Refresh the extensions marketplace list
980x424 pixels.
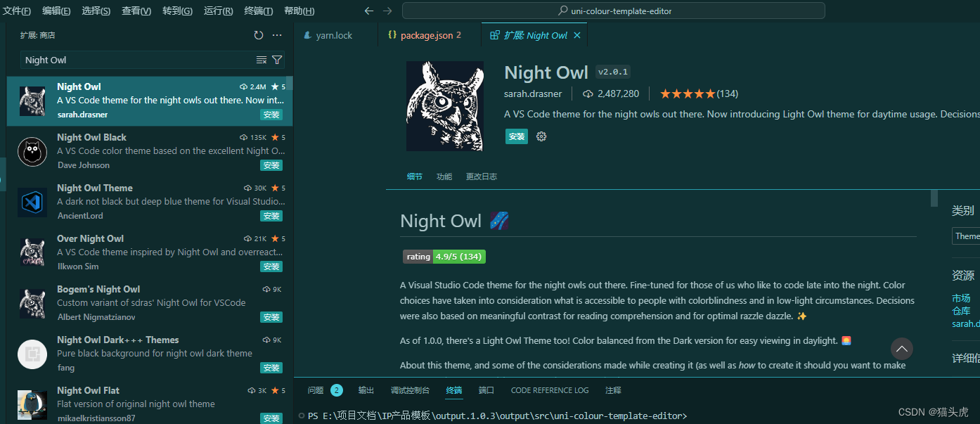(x=259, y=35)
